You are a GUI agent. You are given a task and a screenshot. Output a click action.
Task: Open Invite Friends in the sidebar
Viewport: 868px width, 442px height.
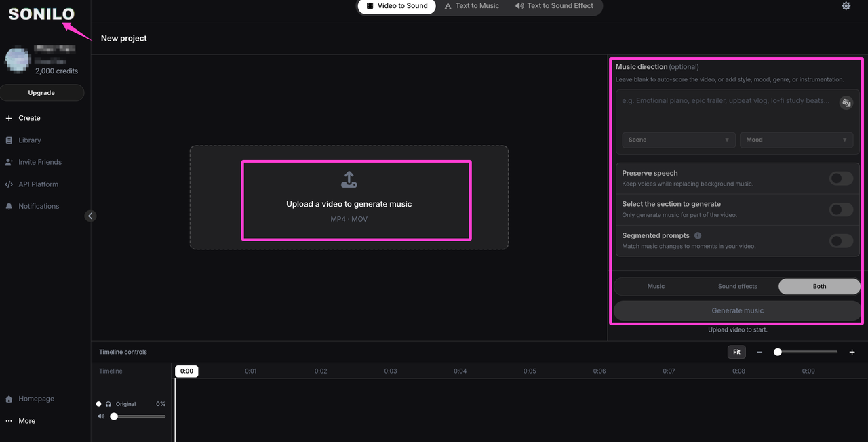[x=40, y=162]
